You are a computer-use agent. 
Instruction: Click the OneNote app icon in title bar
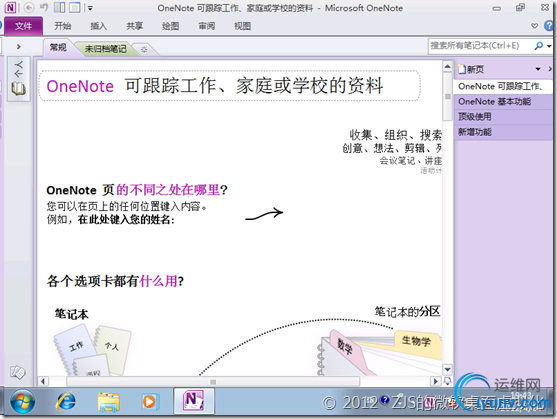coord(10,7)
